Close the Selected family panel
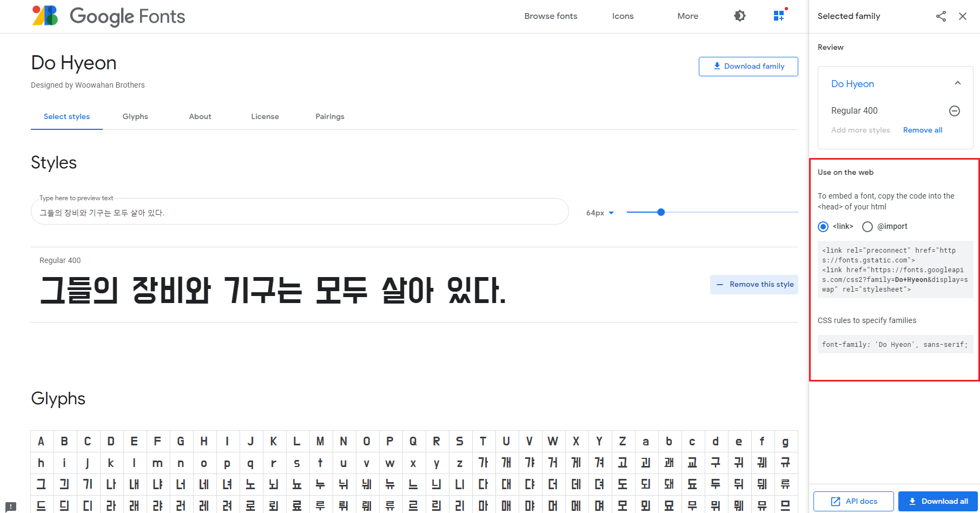This screenshot has width=980, height=513. click(x=963, y=16)
